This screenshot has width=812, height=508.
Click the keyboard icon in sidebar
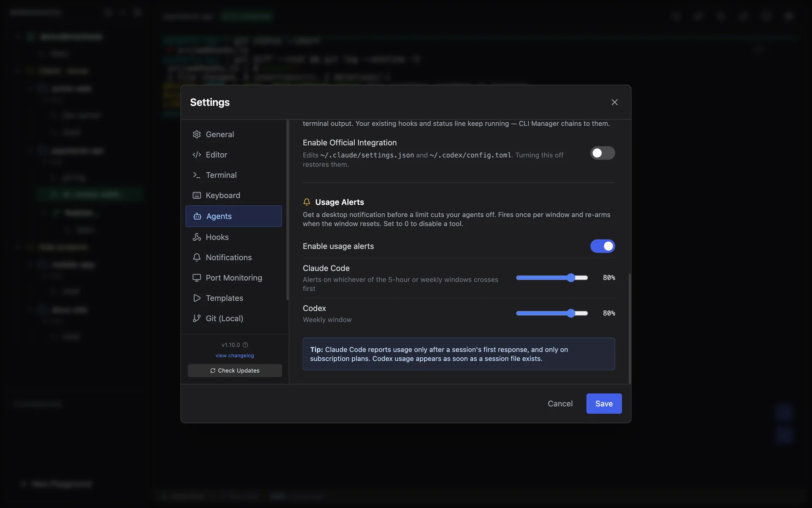(197, 195)
